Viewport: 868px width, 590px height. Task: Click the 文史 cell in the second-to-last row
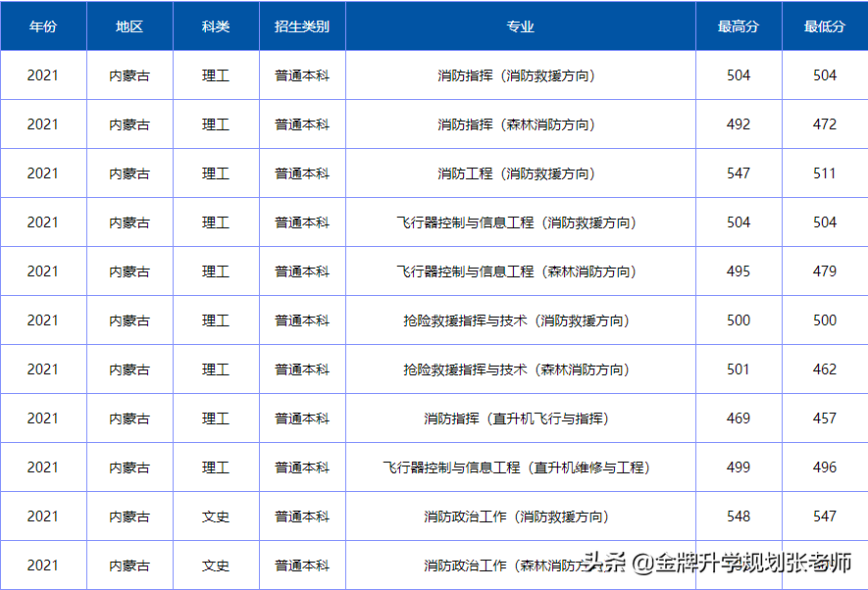pyautogui.click(x=215, y=516)
